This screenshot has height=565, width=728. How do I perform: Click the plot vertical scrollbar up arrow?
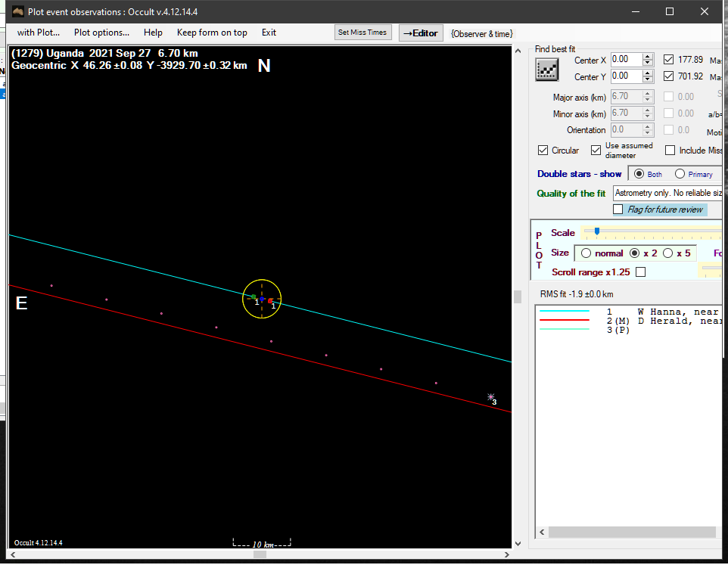point(518,51)
